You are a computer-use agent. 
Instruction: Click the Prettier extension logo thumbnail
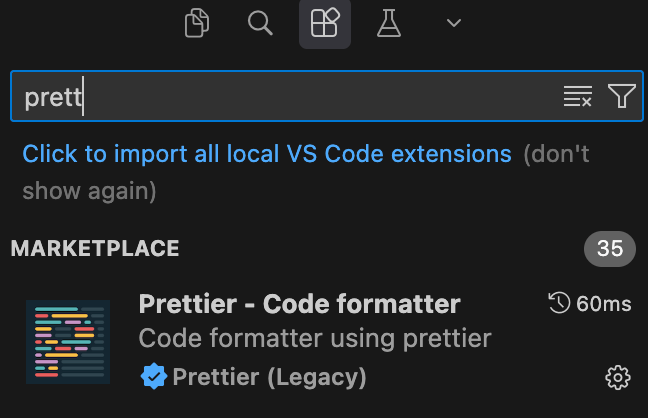coord(68,342)
